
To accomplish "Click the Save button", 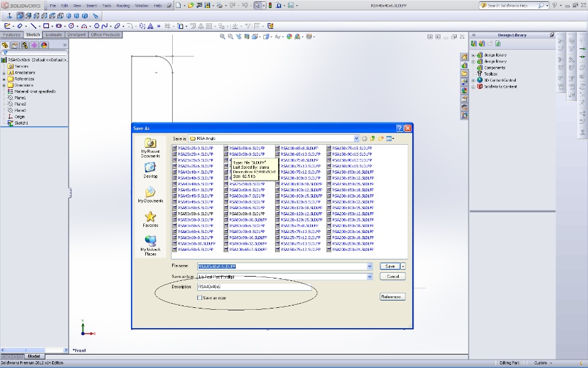I will coord(390,266).
